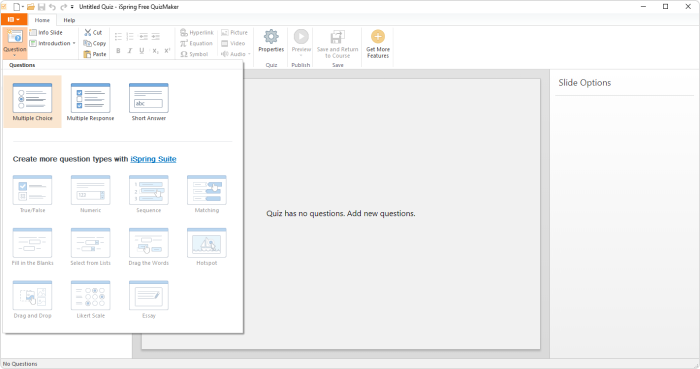Image resolution: width=700 pixels, height=369 pixels.
Task: Add a Short Answer question
Action: coord(149,102)
